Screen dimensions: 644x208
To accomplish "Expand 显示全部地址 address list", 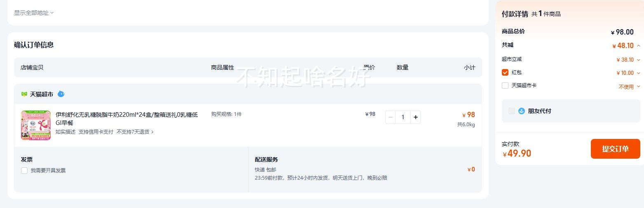I will [34, 13].
